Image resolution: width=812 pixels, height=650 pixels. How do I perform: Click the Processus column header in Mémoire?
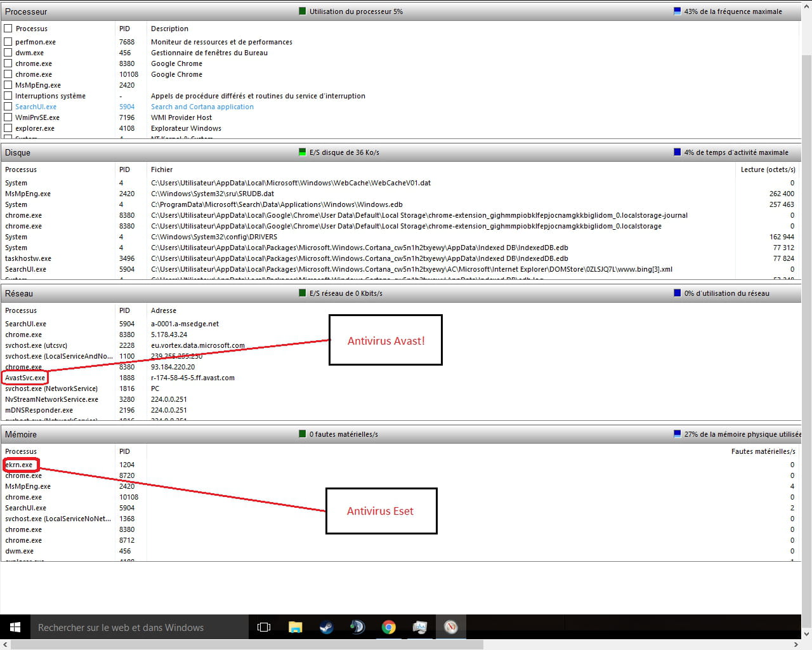(21, 451)
